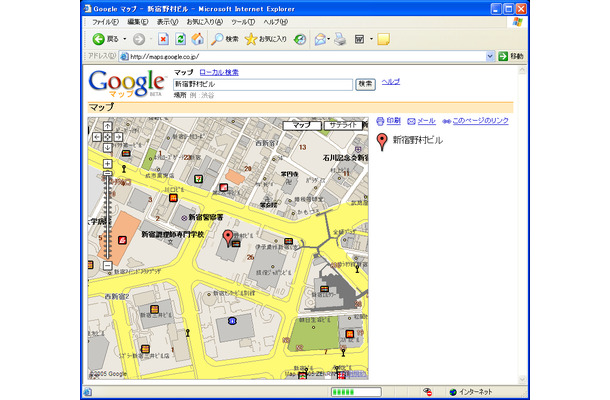
Task: Pan the map down with the arrow
Action: click(108, 148)
